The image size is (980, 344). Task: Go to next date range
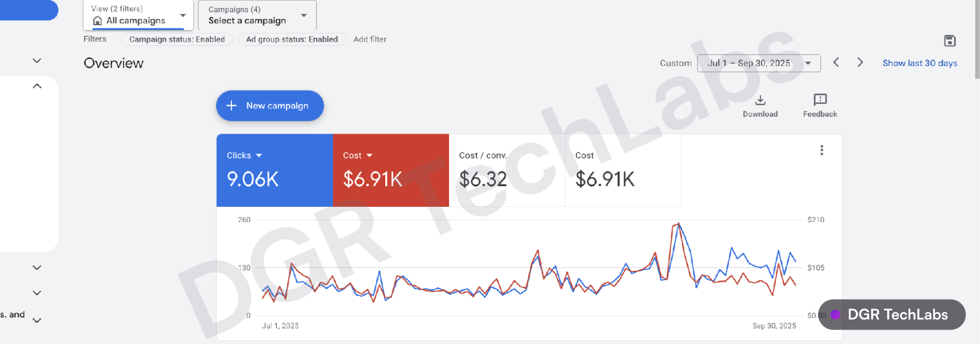tap(860, 63)
